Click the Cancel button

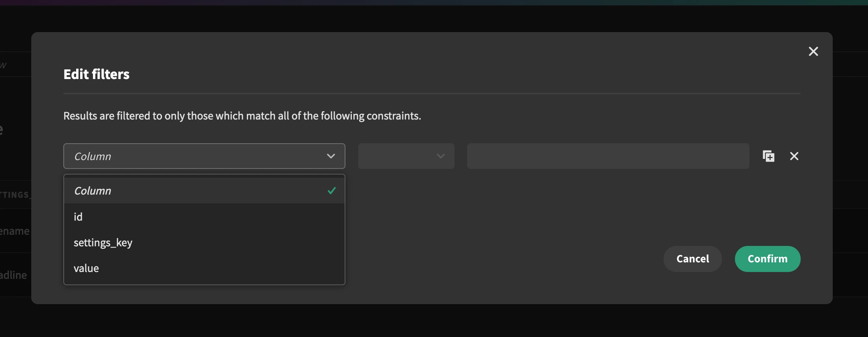click(692, 259)
